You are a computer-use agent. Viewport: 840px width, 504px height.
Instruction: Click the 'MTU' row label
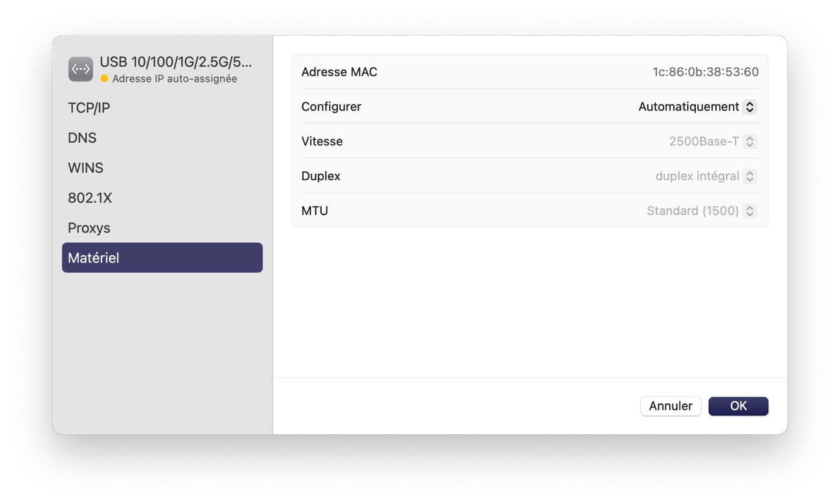coord(315,211)
